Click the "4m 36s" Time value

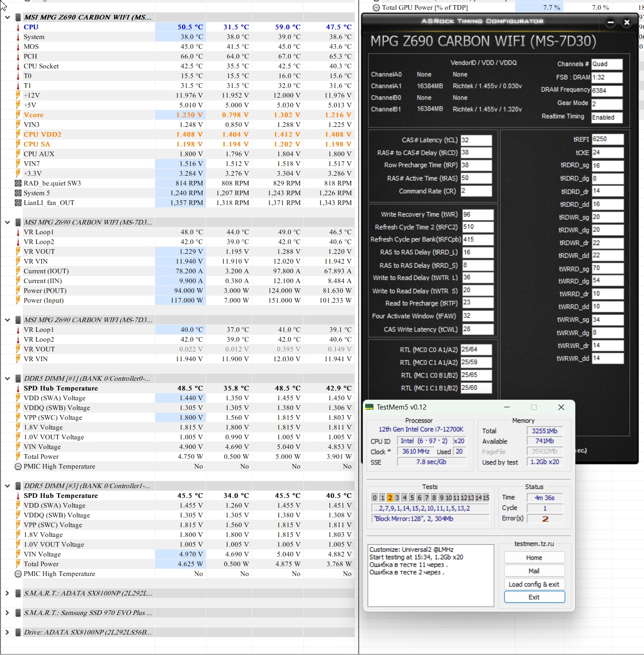pos(545,497)
